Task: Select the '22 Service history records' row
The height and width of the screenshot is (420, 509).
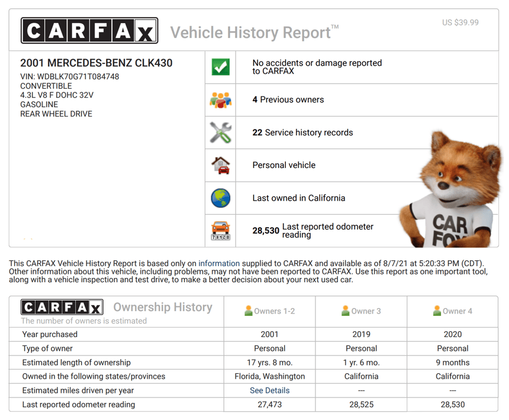Action: 302,133
